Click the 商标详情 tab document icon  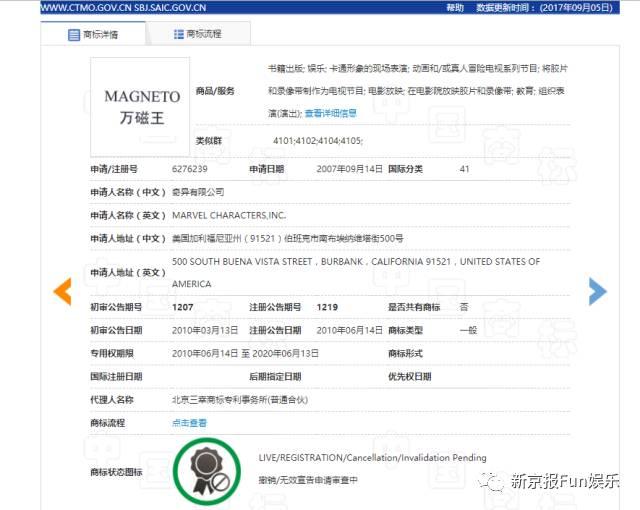(74, 35)
